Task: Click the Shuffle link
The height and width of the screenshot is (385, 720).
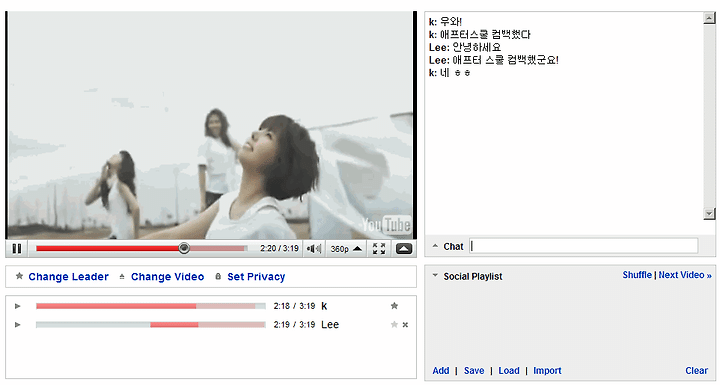Action: pyautogui.click(x=637, y=275)
